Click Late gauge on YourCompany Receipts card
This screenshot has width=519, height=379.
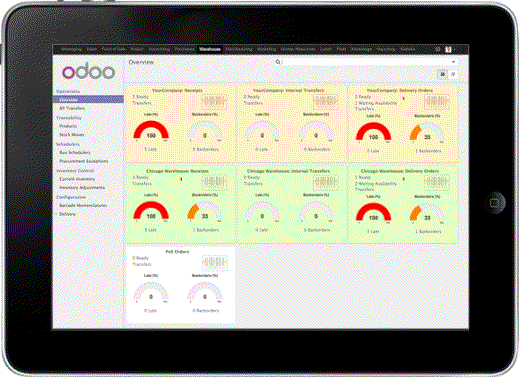pyautogui.click(x=151, y=131)
